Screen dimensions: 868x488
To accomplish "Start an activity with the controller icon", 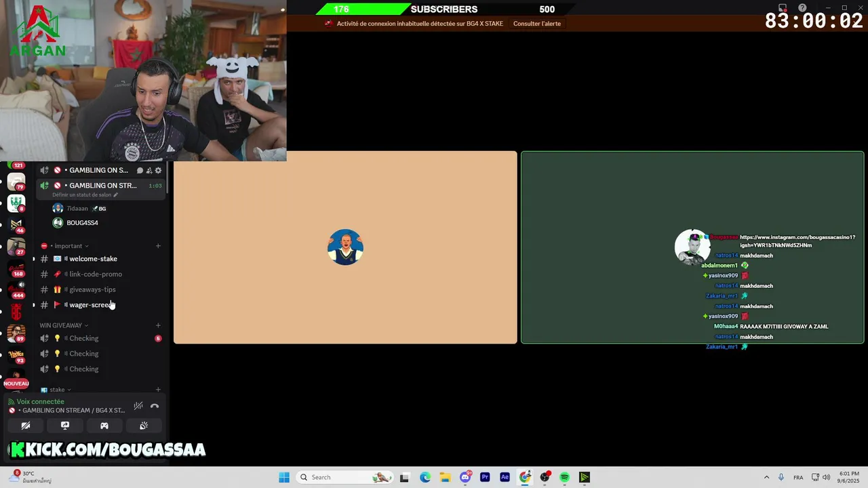I will click(104, 426).
